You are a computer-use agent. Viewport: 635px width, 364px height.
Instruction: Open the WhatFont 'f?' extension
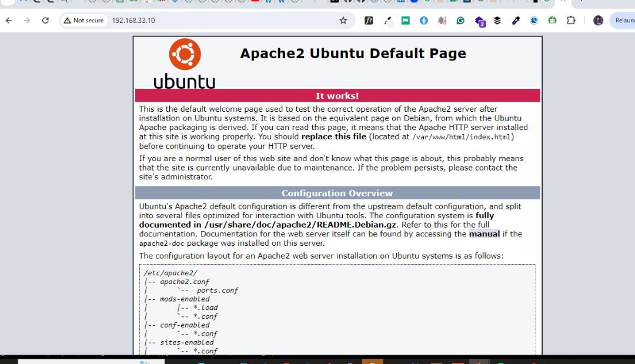pos(369,20)
